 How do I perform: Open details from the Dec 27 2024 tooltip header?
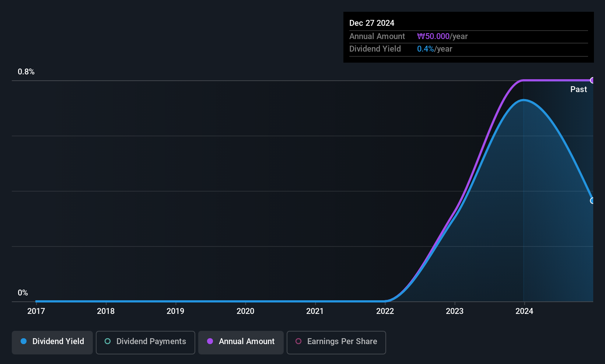click(x=372, y=22)
